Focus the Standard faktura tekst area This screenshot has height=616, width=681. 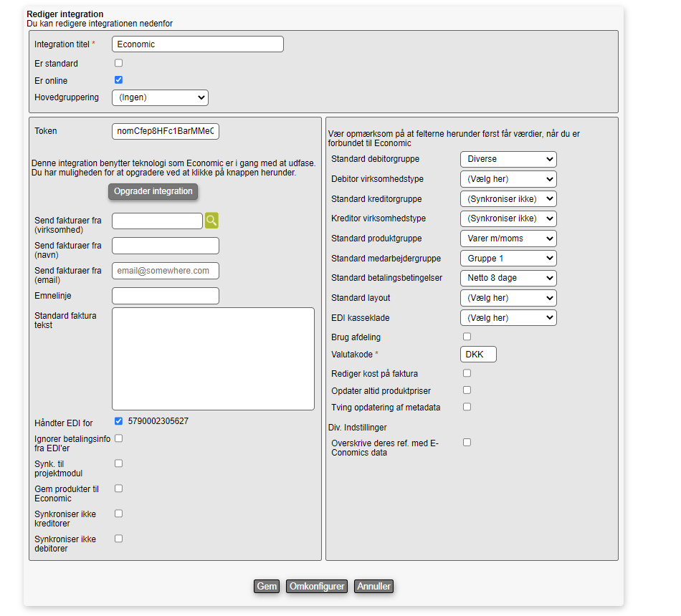pyautogui.click(x=213, y=358)
